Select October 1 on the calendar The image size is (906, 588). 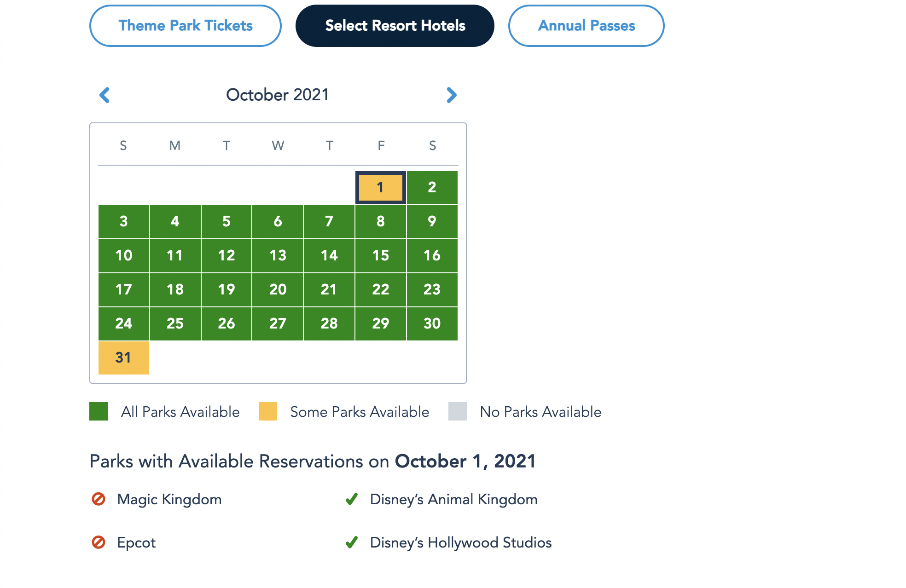coord(381,187)
